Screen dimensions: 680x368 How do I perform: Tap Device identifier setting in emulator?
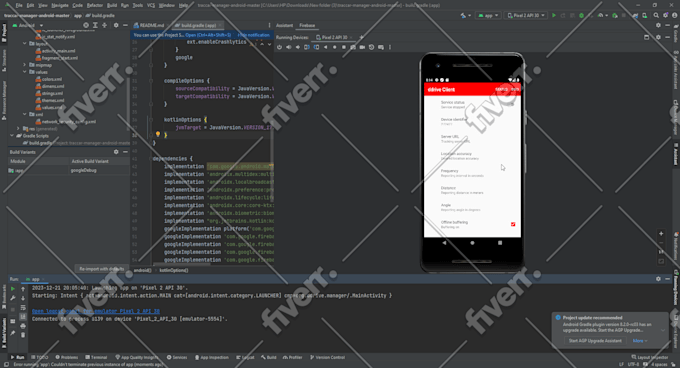[x=472, y=121]
